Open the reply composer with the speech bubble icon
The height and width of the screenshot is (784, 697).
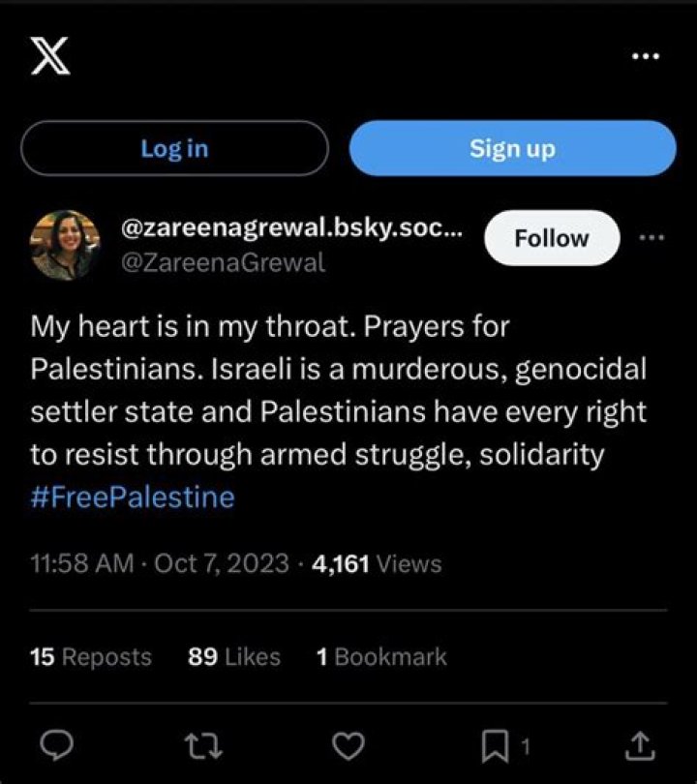click(x=58, y=745)
